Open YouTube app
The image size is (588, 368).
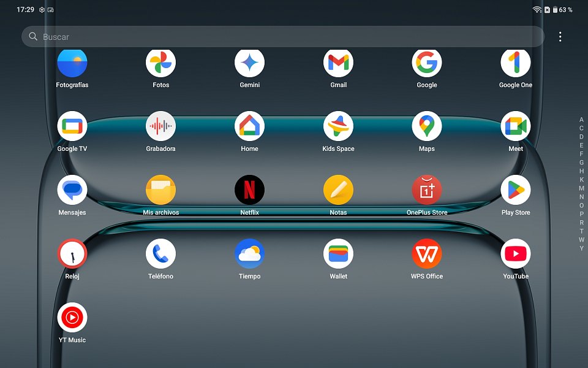(516, 254)
